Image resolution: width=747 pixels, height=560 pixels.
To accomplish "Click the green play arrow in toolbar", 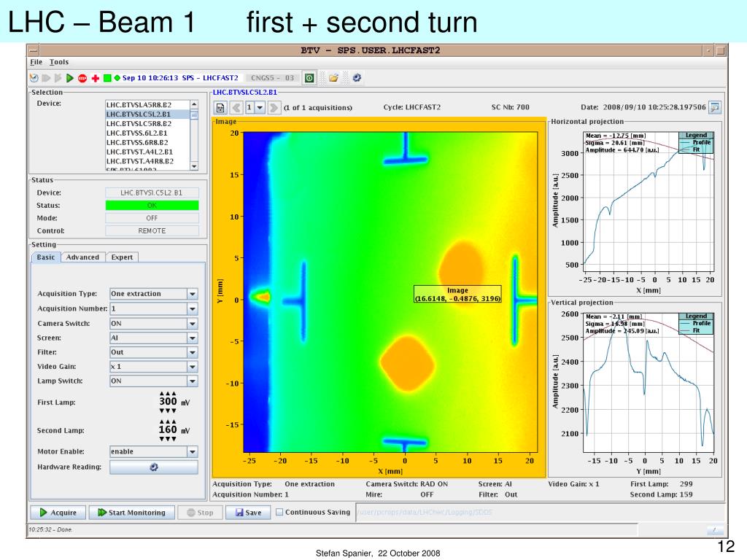I will tap(70, 77).
